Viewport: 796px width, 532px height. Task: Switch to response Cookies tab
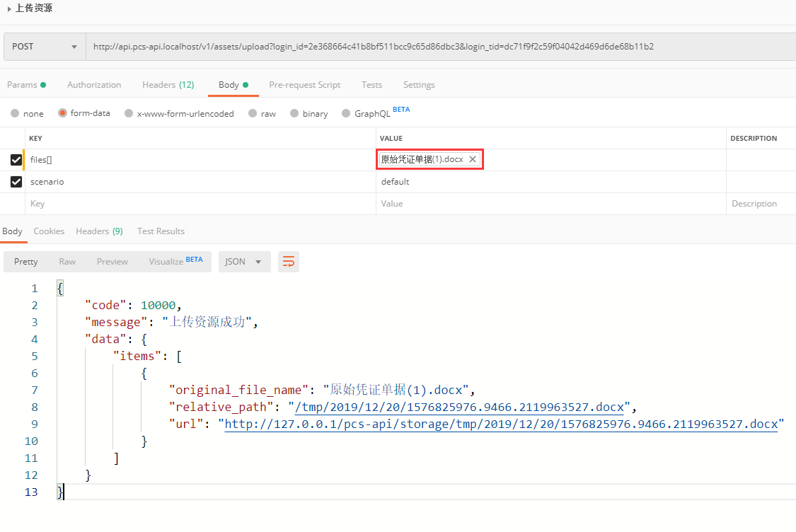coord(49,231)
